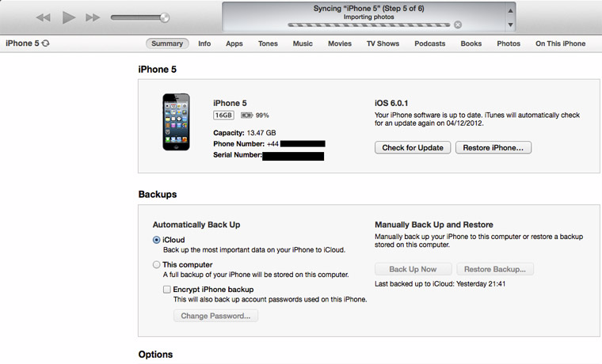602x364 pixels.
Task: Go to the Movies tab
Action: (x=340, y=44)
